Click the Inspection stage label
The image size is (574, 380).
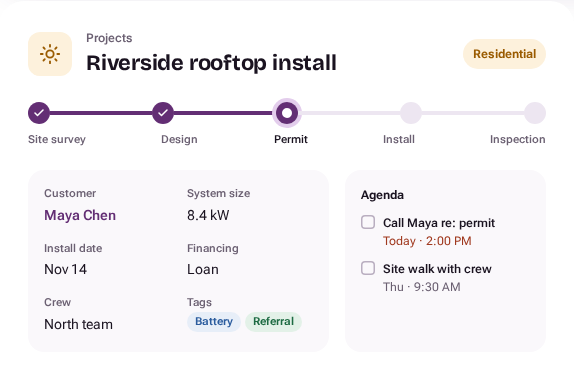[x=518, y=139]
